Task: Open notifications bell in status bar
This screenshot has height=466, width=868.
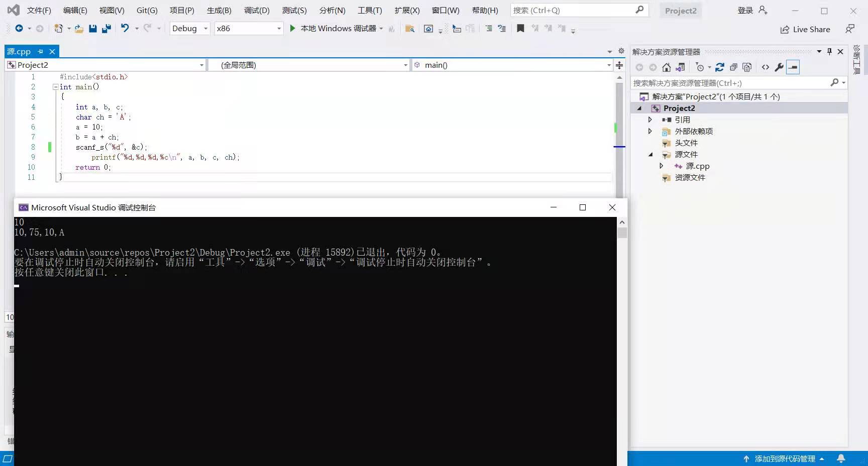Action: [x=841, y=458]
